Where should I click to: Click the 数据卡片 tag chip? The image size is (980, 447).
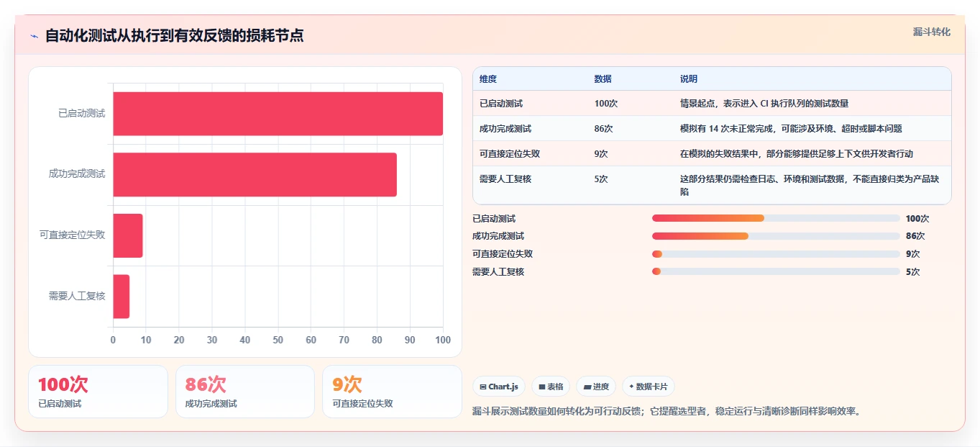pyautogui.click(x=648, y=387)
